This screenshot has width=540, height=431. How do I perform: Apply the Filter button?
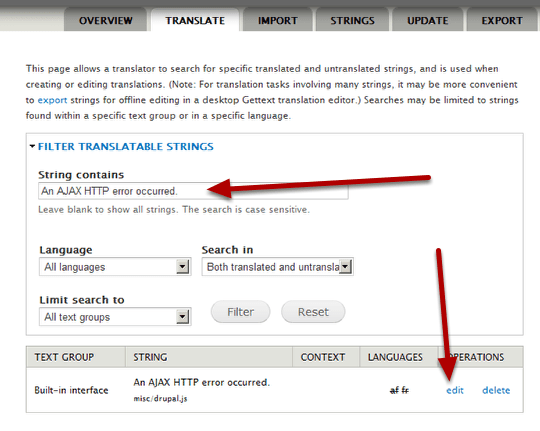pos(240,312)
